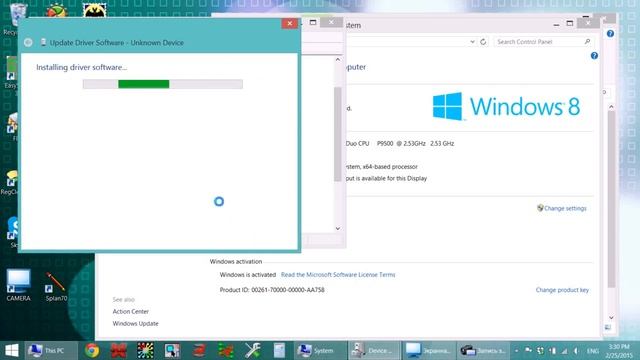The image size is (640, 360).
Task: Read the Microsoft Software License Terms link
Action: pyautogui.click(x=338, y=275)
